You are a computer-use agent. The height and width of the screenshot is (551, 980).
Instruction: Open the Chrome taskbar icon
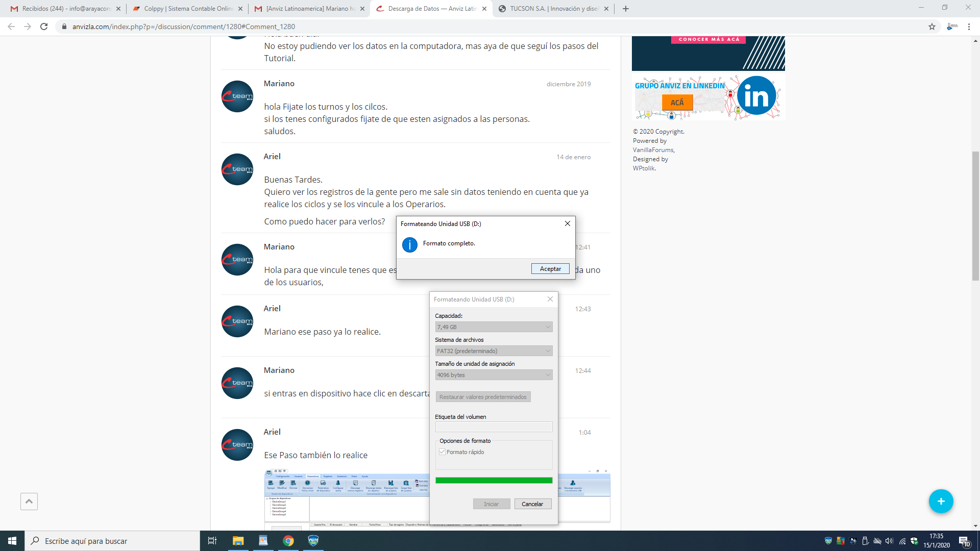click(x=288, y=541)
